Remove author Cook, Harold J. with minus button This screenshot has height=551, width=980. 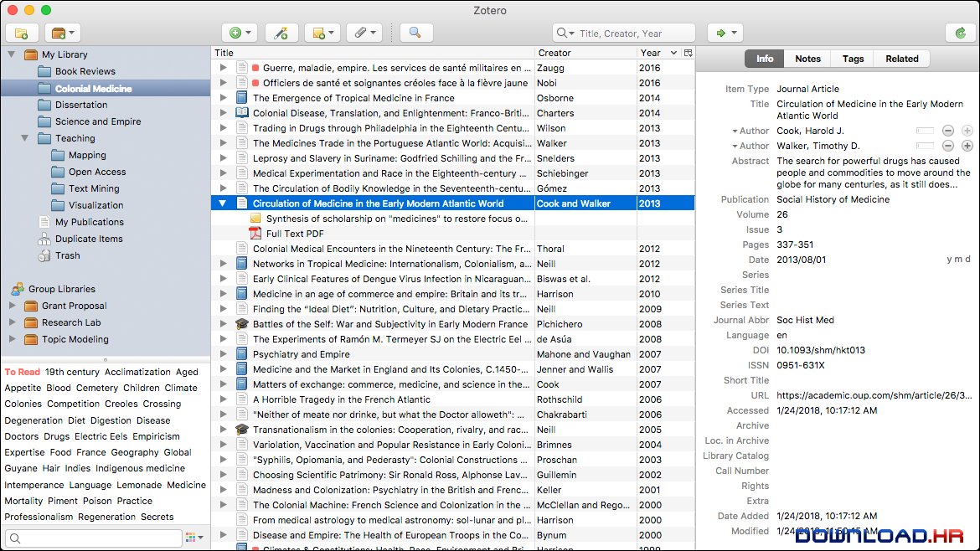coord(948,131)
